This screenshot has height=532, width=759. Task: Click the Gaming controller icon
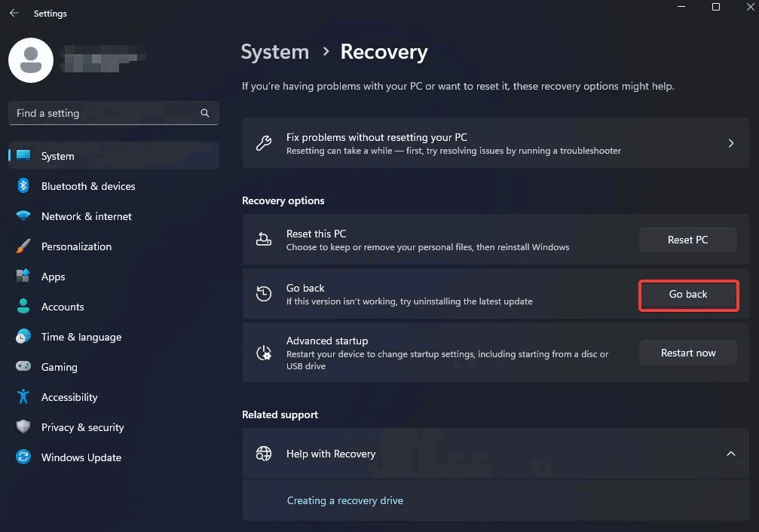coord(23,366)
